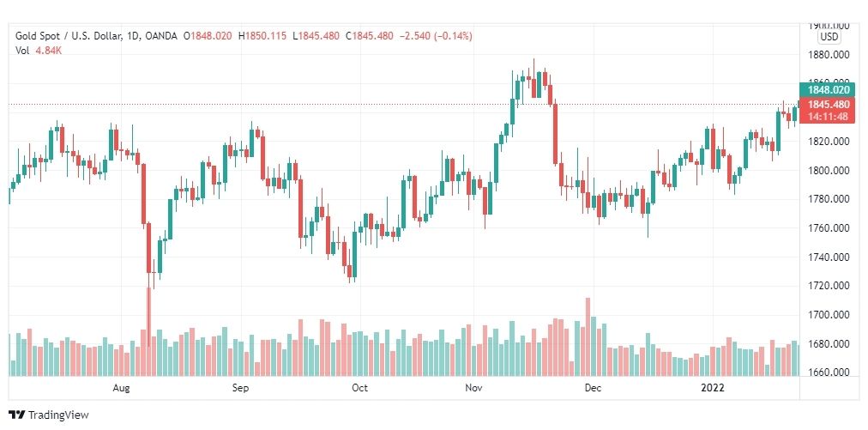Select the USD currency label
The width and height of the screenshot is (868, 430).
pyautogui.click(x=829, y=37)
